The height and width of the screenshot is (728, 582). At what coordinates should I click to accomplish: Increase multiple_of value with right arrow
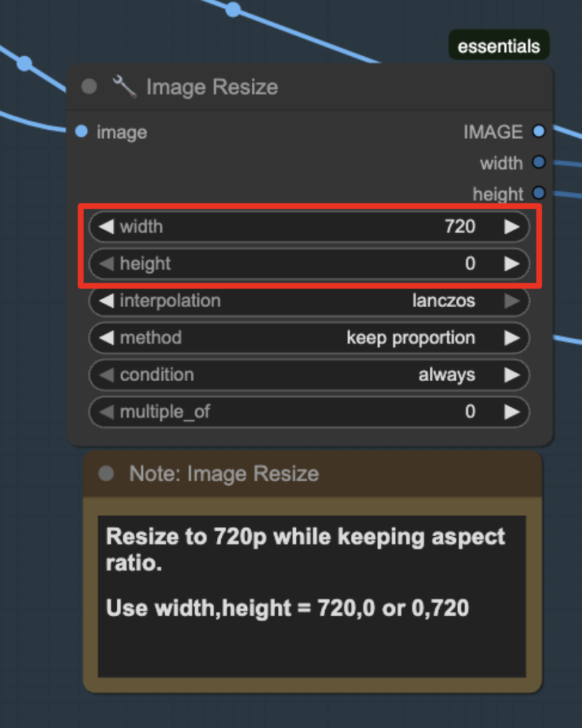512,412
